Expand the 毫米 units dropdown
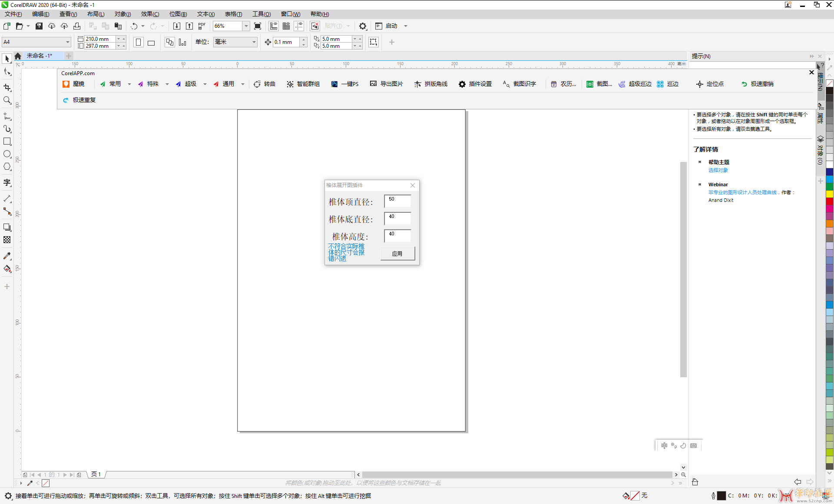 point(254,42)
